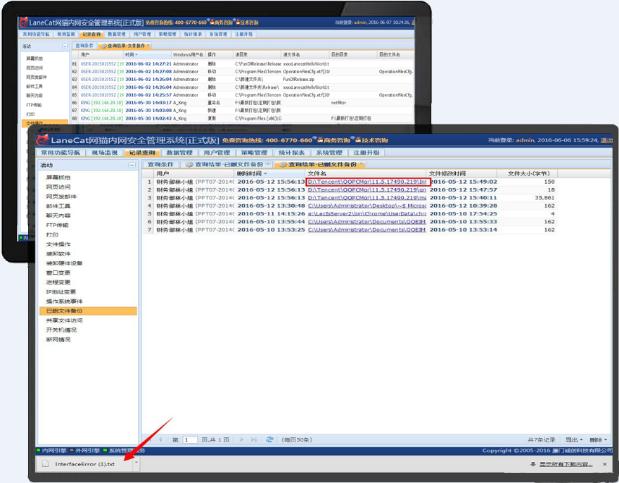Select highlighted 已删文件备份 in the sidebar
Viewport: 619px width, 483px height.
coord(88,311)
